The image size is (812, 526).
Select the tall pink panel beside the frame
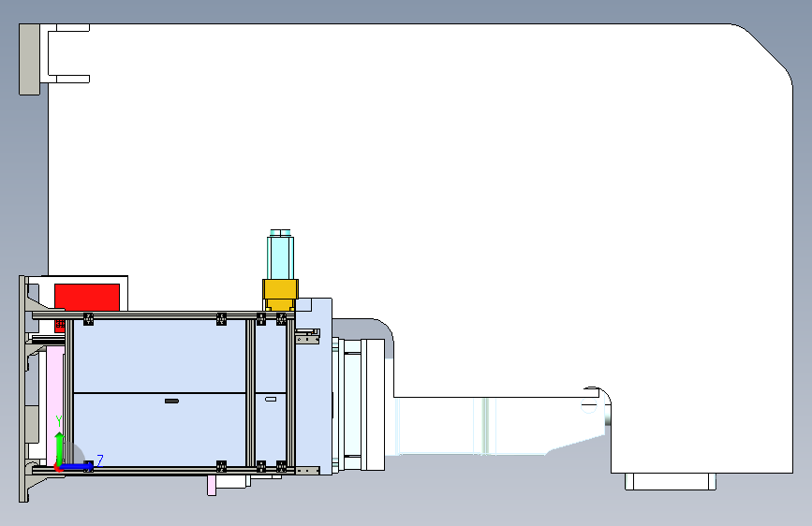coord(55,406)
